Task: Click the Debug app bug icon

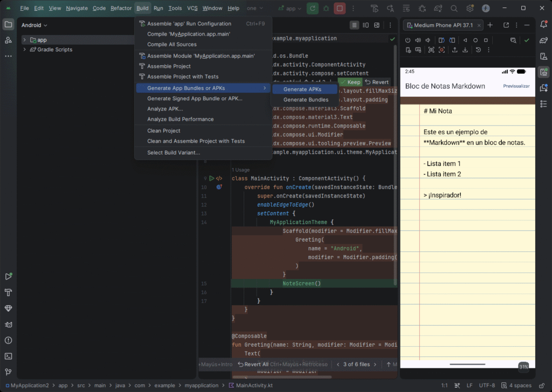Action: [326, 8]
